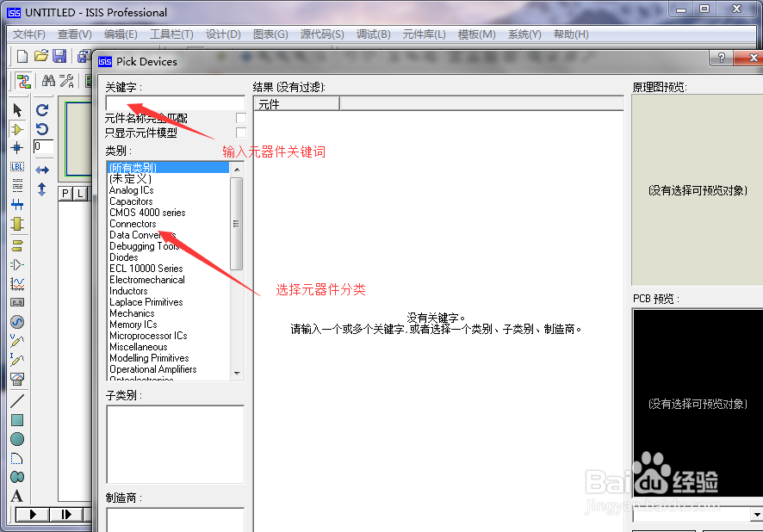Select Memory ICs category
The height and width of the screenshot is (532, 763).
coord(133,325)
